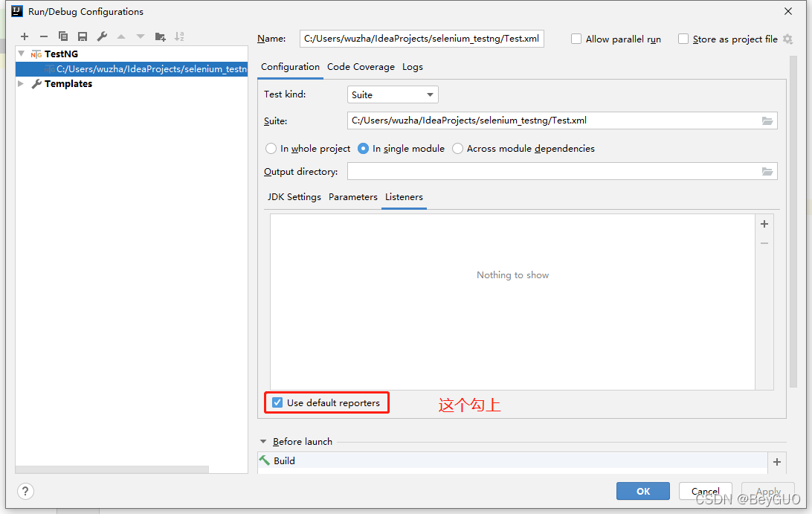Remove configuration with minus icon
Screen dimensions: 812x514
44,36
